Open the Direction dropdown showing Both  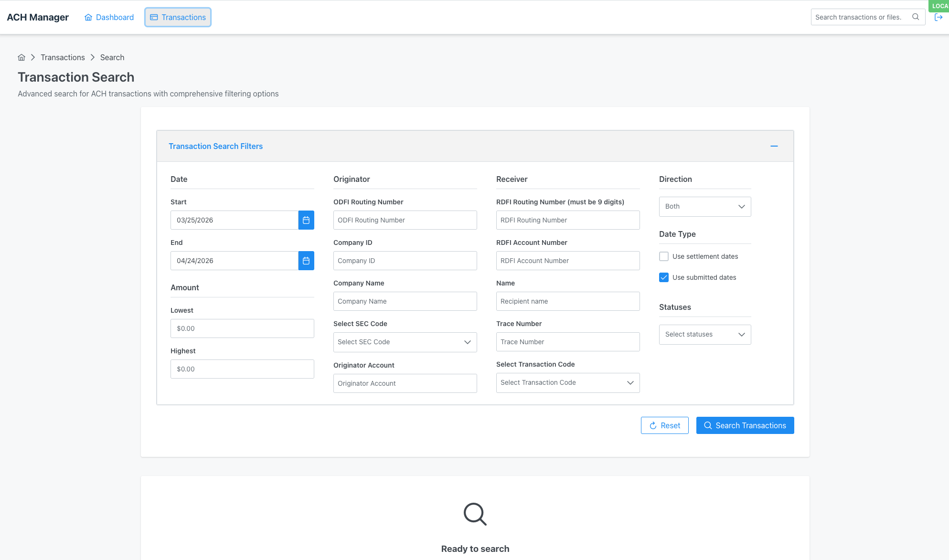[704, 206]
